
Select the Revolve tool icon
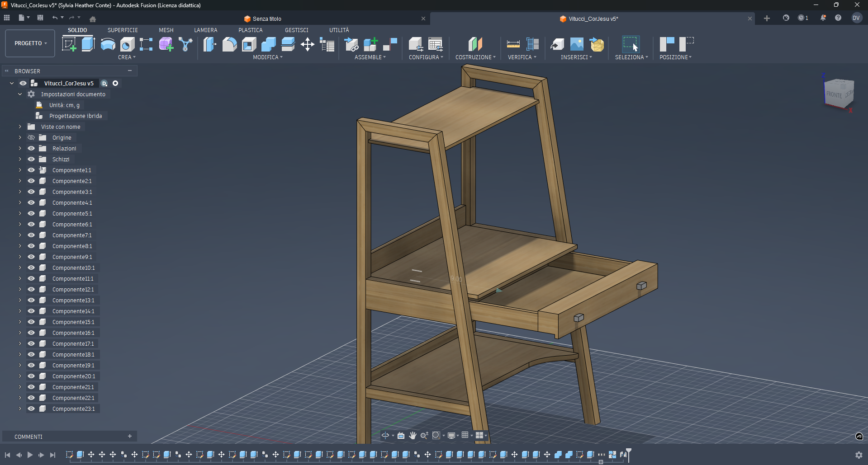[108, 44]
